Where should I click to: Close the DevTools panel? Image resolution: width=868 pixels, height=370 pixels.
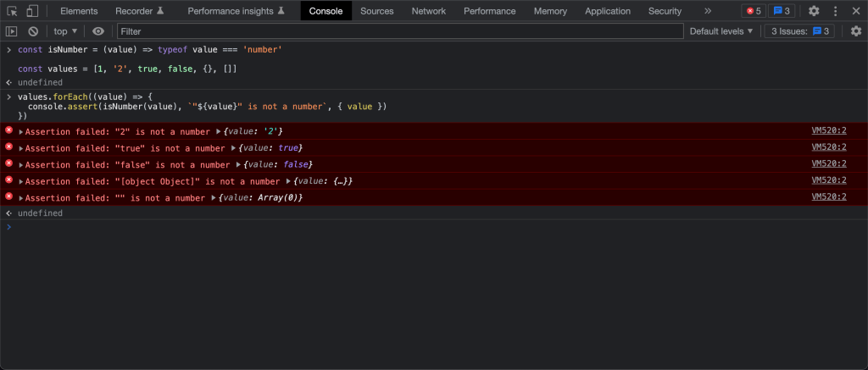pos(855,11)
